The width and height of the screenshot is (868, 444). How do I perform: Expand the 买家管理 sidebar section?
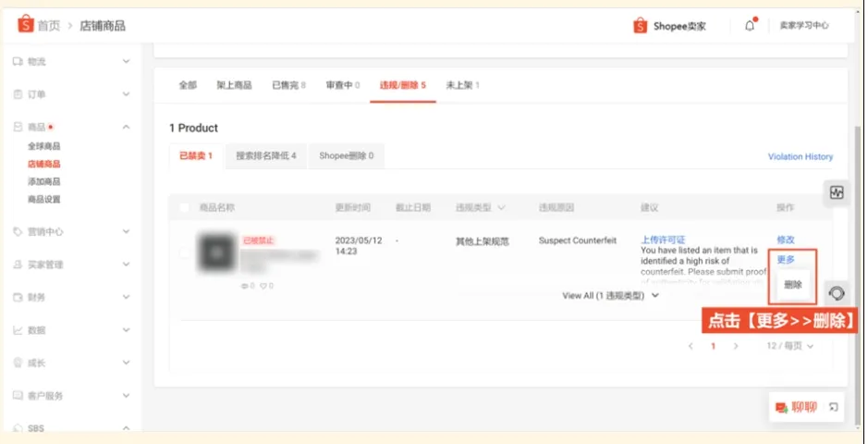[x=127, y=265]
